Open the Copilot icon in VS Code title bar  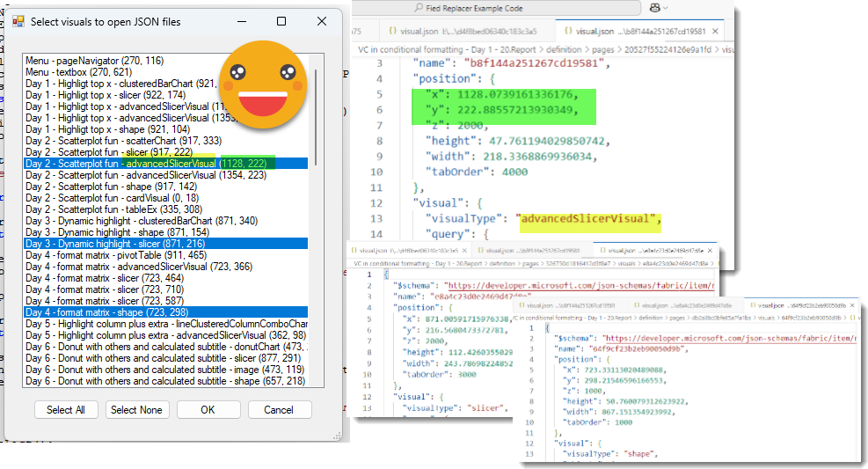coord(653,7)
